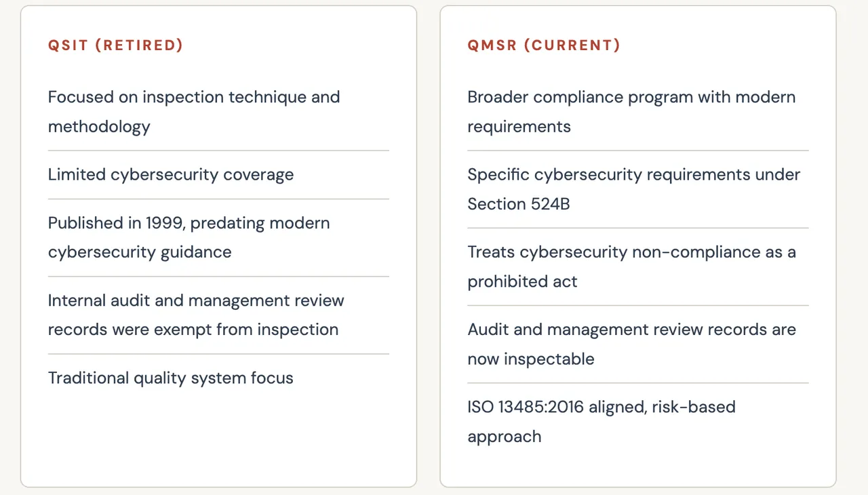Click the words 'now inspectable' in QMSR card
Image resolution: width=868 pixels, height=495 pixels.
click(x=531, y=359)
